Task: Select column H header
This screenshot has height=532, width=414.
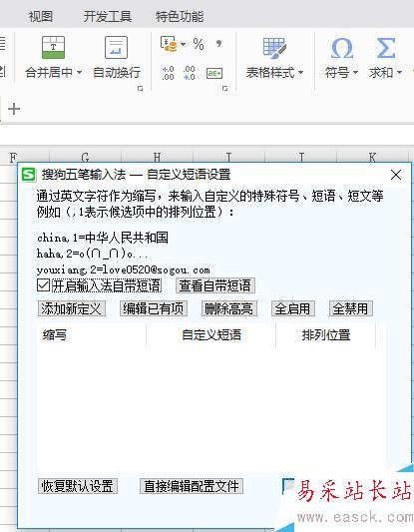Action: 157,157
